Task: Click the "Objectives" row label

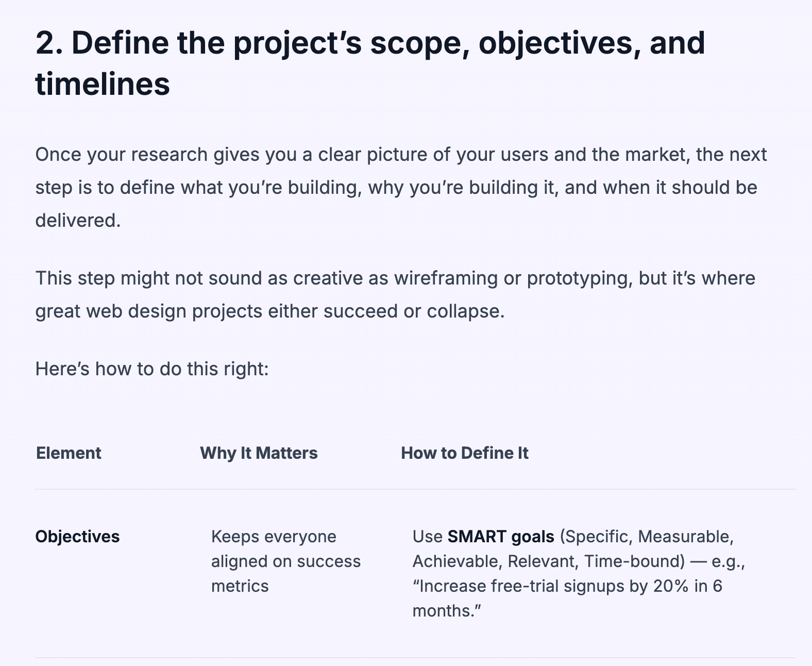Action: (x=77, y=537)
